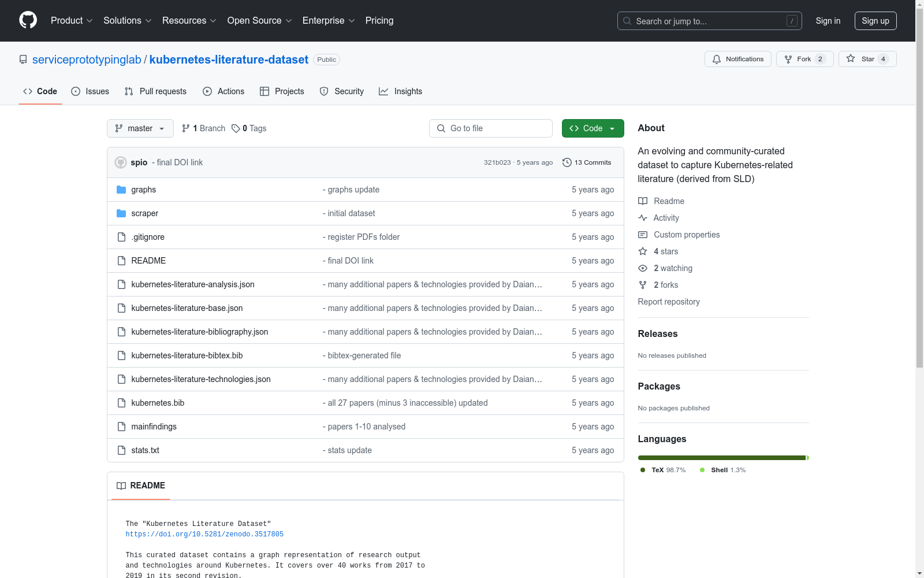The image size is (924, 578).
Task: Switch to the Issues tab
Action: (x=90, y=91)
